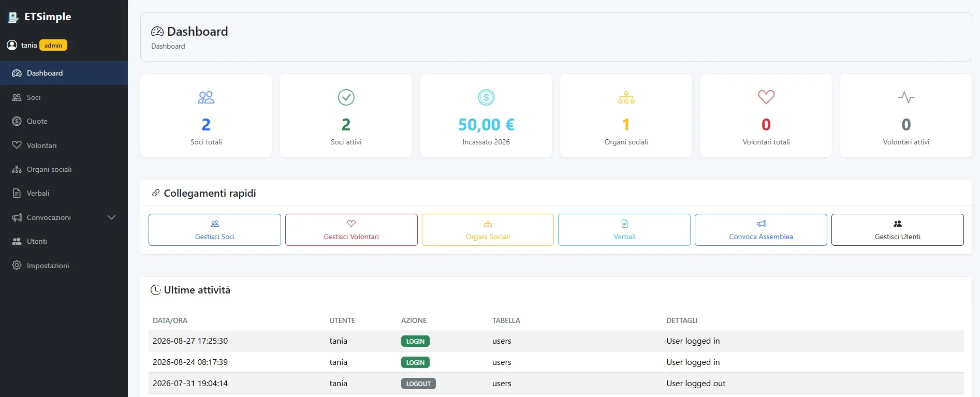
Task: Click the tania username in sidebar header
Action: tap(29, 46)
